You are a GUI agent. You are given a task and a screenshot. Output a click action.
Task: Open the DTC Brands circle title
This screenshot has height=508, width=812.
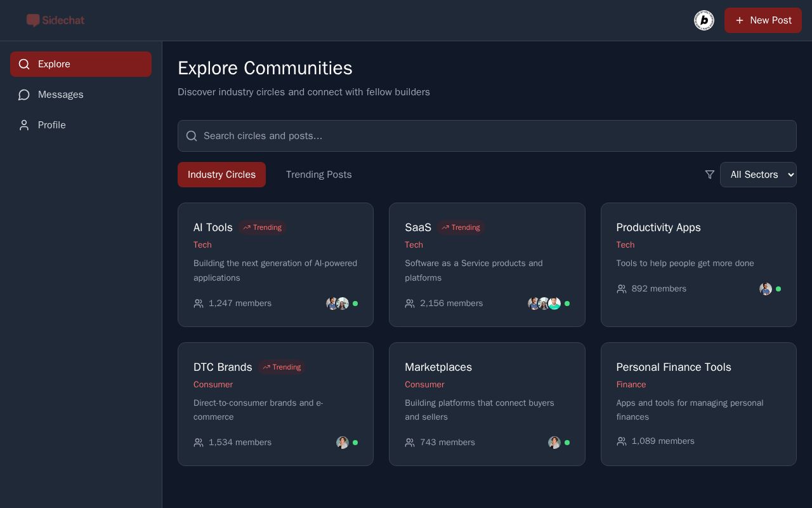(x=223, y=367)
